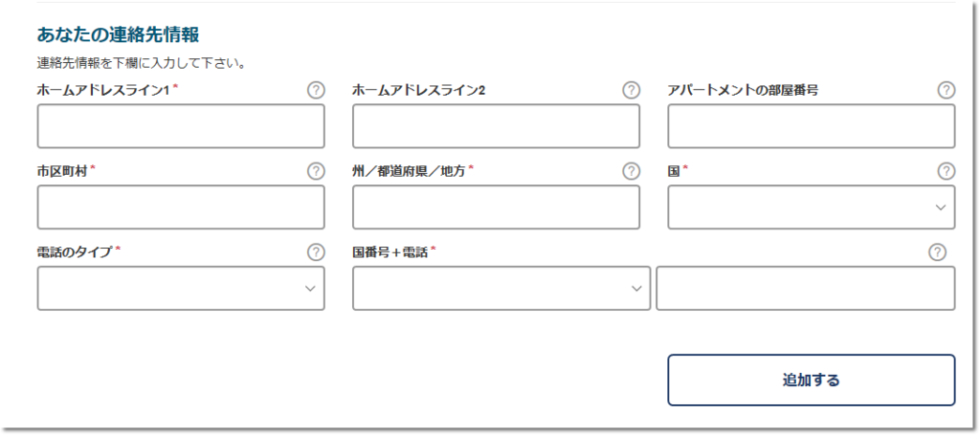
Task: Show help for 電話のタイプ
Action: pyautogui.click(x=316, y=252)
